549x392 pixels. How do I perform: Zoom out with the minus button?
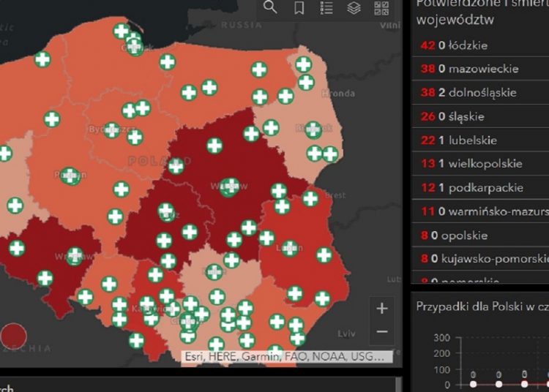coord(381,331)
